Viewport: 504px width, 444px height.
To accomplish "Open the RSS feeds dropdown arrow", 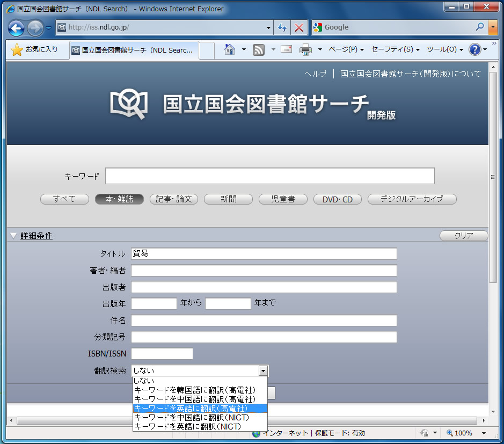I will (x=274, y=49).
